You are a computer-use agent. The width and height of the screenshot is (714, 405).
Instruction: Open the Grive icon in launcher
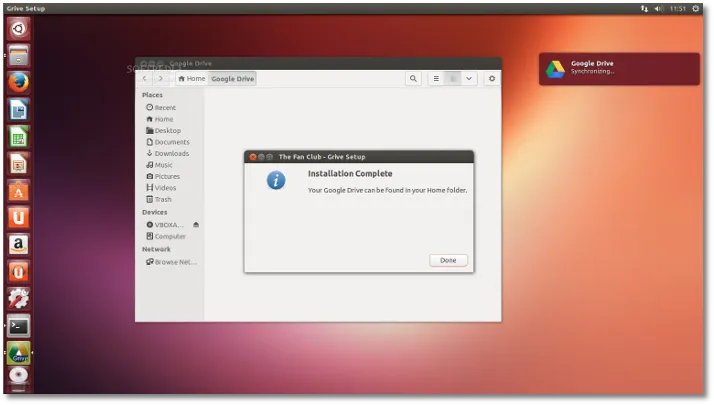pos(18,352)
